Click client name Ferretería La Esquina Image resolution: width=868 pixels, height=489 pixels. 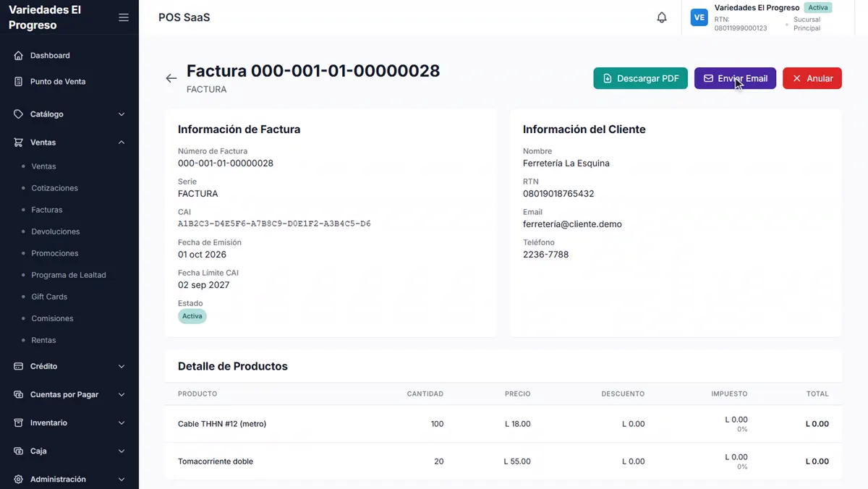566,163
